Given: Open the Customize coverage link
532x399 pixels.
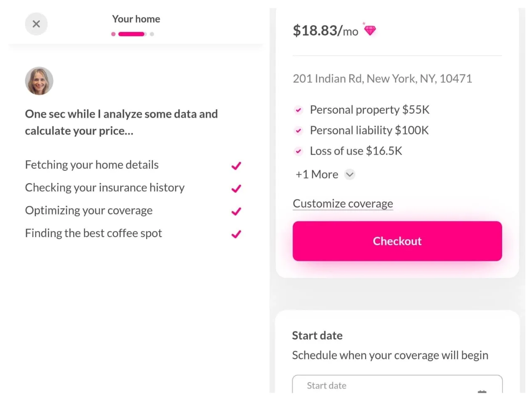Looking at the screenshot, I should (x=342, y=203).
